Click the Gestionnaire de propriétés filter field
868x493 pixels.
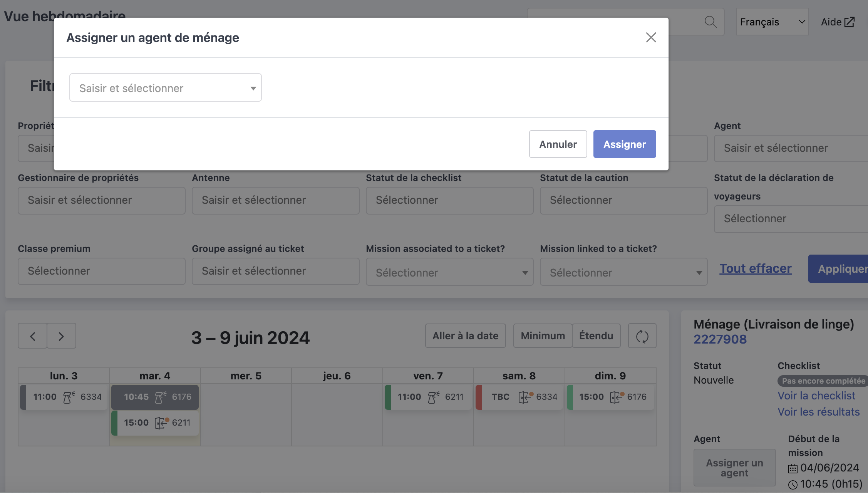(102, 200)
